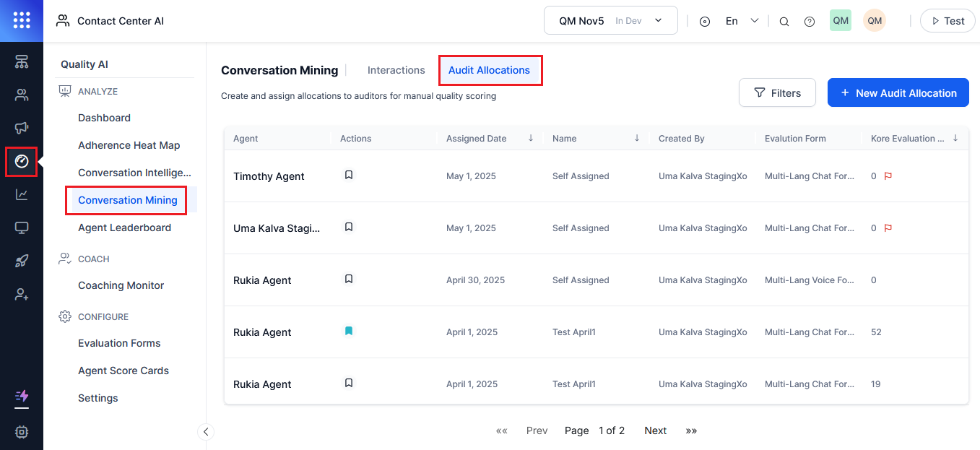Screen dimensions: 980x450
Task: Sort by Assigned Date column arrow
Action: pos(531,138)
